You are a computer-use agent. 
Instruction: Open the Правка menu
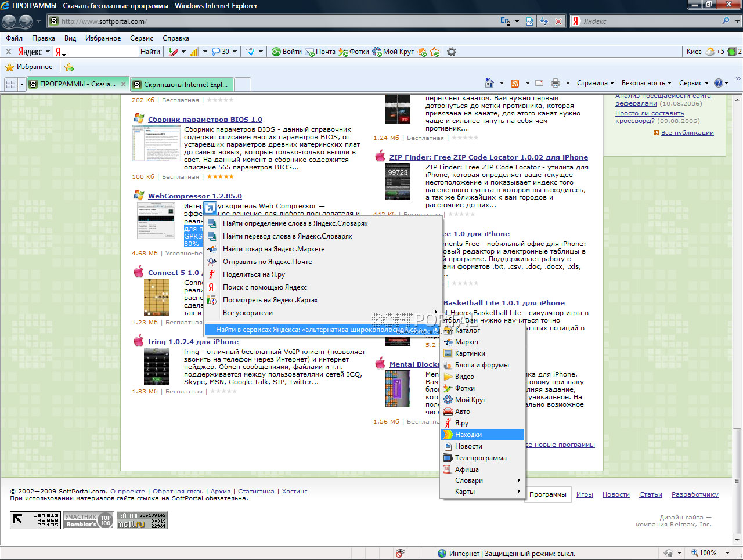click(x=44, y=38)
